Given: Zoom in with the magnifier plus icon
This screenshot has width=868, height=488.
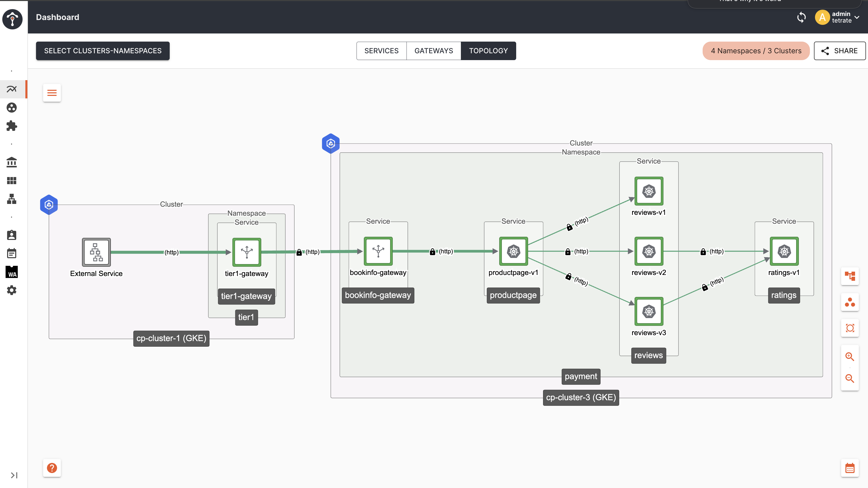Looking at the screenshot, I should click(x=850, y=357).
